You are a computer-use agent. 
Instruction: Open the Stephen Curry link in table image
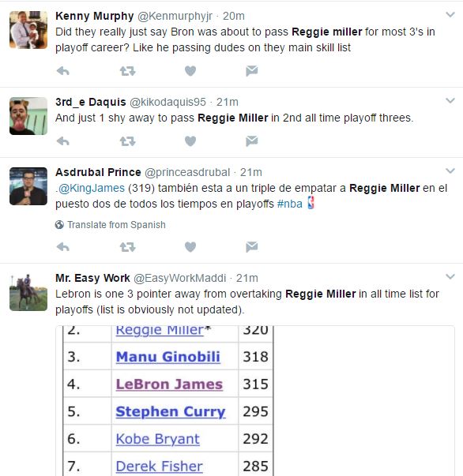tap(171, 411)
